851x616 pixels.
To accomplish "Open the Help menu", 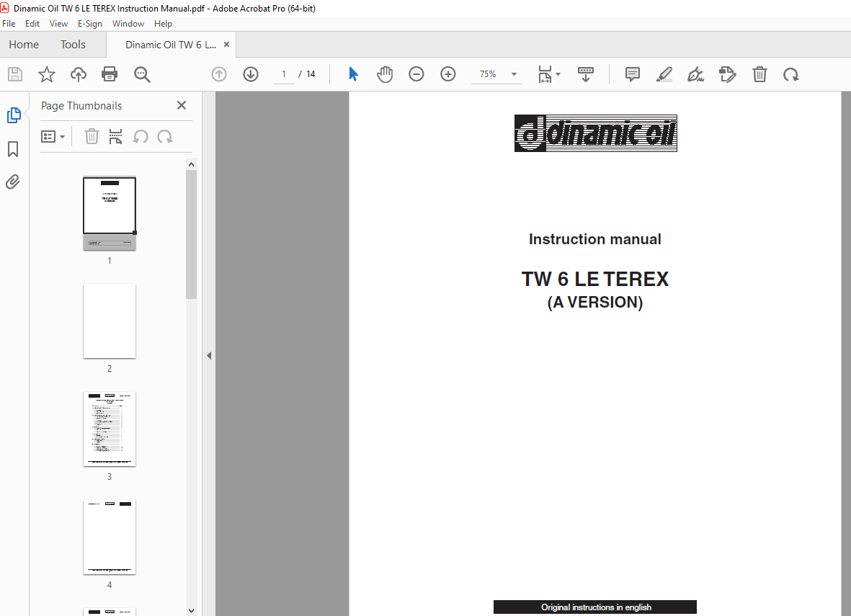I will click(x=163, y=24).
